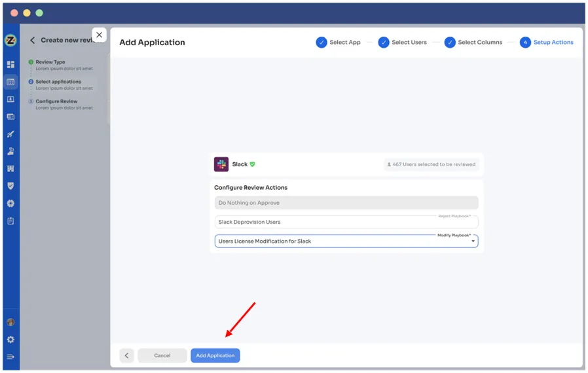
Task: Open the person-with-document icon in the sidebar
Action: [x=10, y=151]
